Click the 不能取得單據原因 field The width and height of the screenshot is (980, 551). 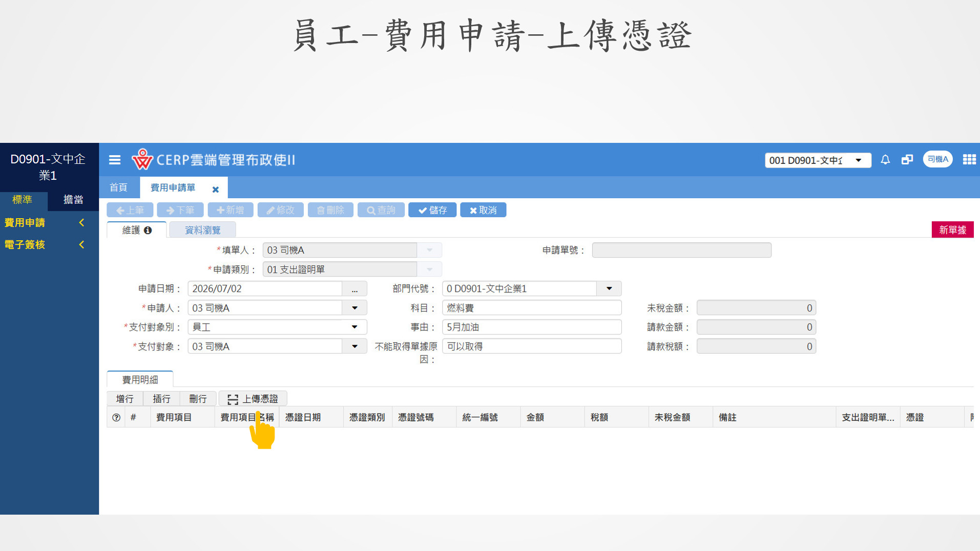[x=532, y=347]
